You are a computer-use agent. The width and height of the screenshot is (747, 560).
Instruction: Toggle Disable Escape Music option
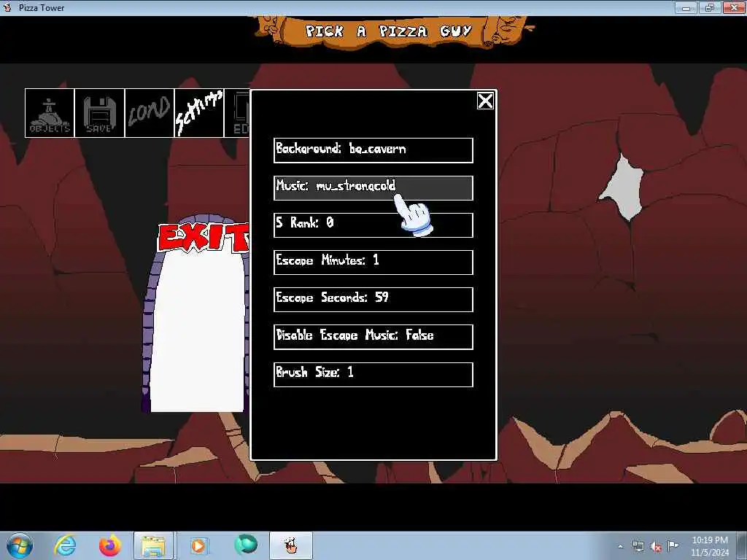373,337
